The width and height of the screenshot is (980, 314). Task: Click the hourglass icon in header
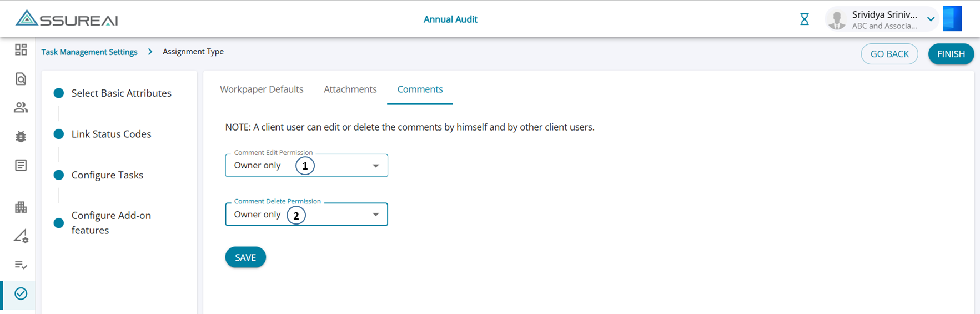click(804, 19)
